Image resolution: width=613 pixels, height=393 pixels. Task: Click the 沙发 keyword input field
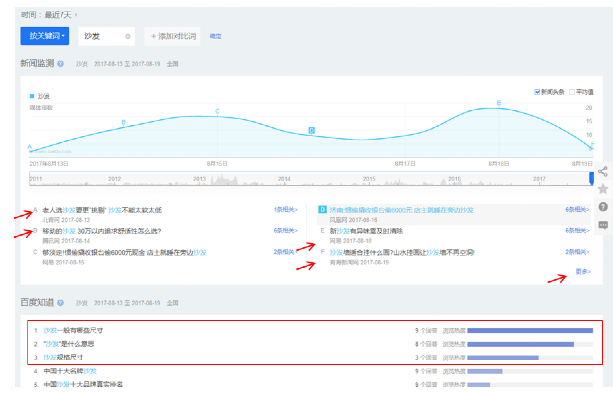pos(107,36)
